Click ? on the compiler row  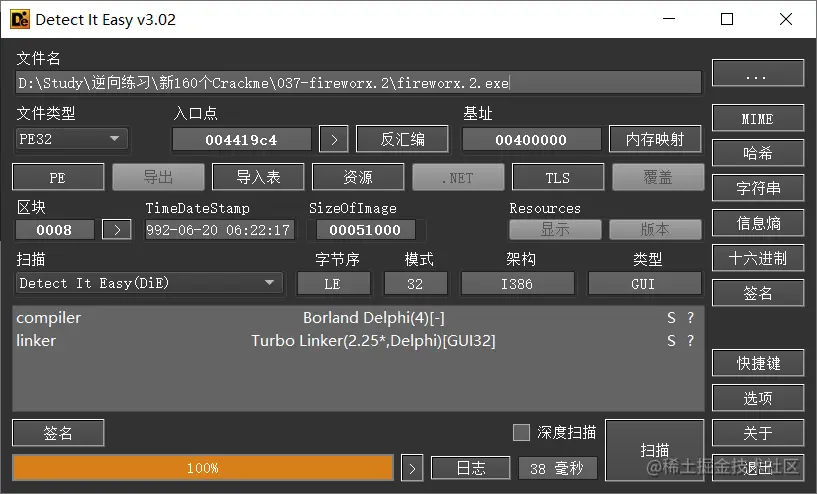[690, 317]
